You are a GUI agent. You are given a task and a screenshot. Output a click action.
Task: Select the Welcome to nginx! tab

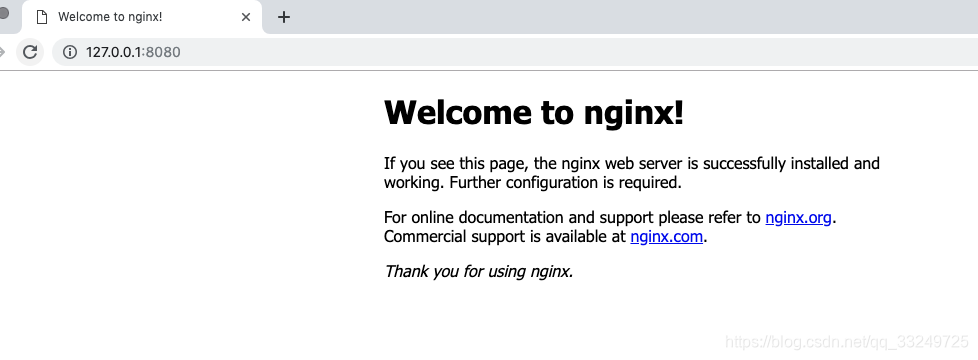(x=142, y=17)
